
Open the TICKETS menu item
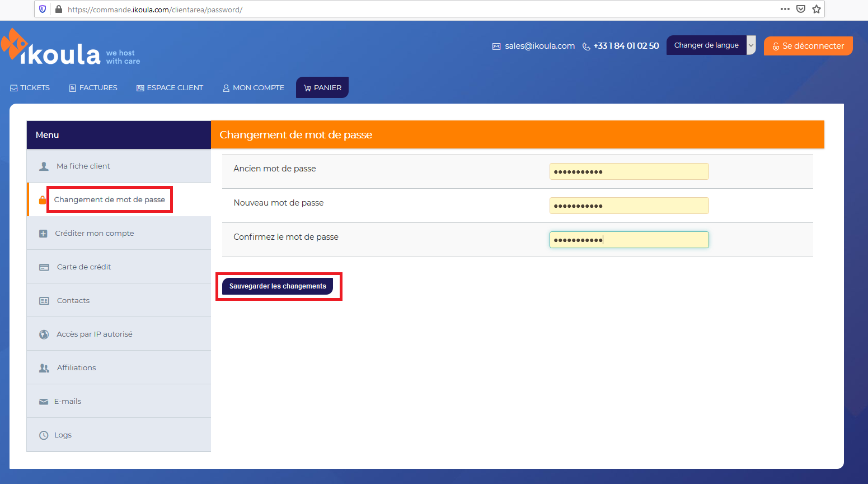(30, 88)
